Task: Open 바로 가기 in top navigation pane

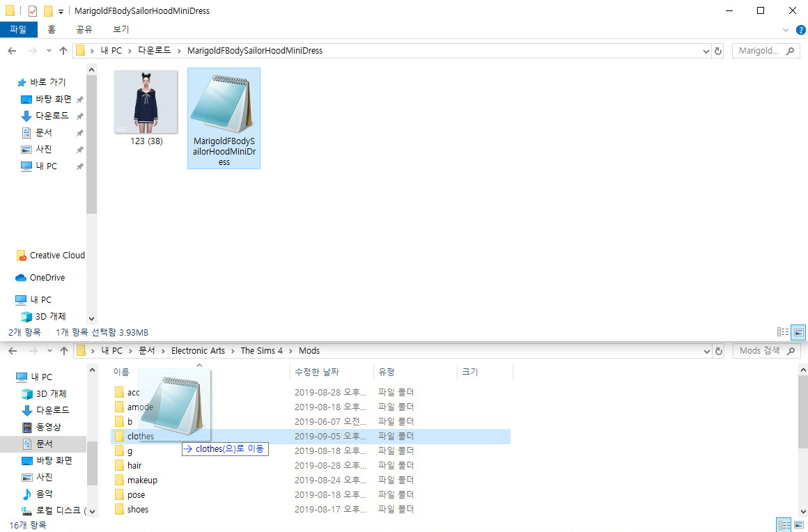Action: point(47,82)
